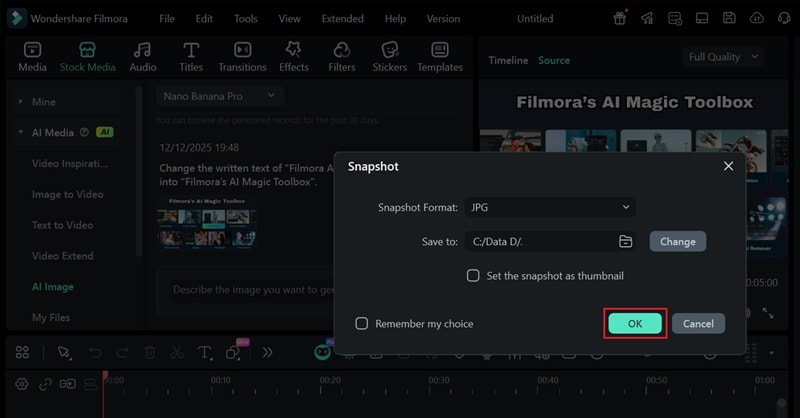800x418 pixels.
Task: Open the Stock Media panel
Action: (x=87, y=57)
